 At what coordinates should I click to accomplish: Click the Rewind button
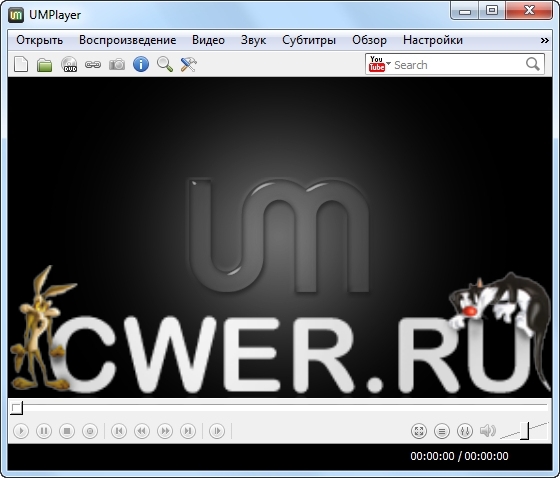click(x=142, y=431)
